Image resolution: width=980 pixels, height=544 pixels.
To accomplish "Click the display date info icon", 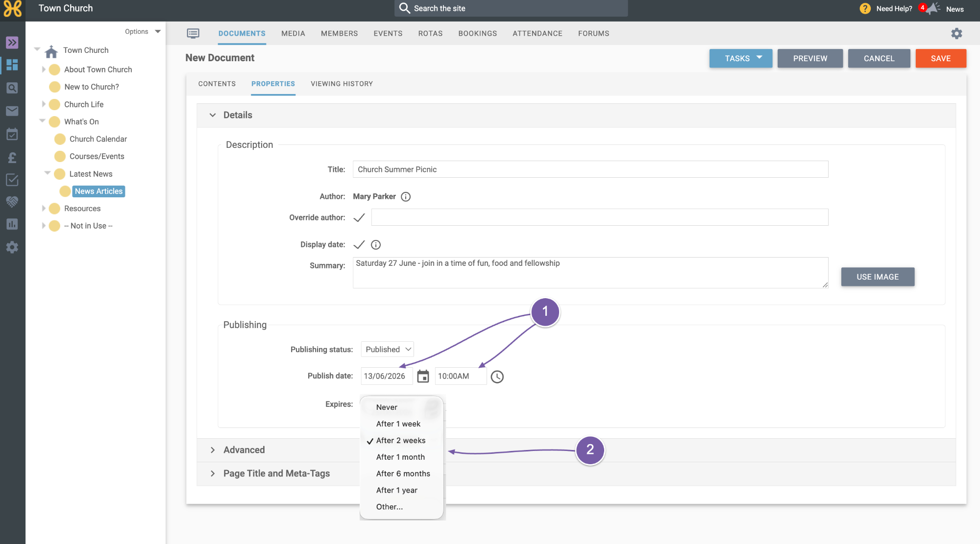I will point(376,244).
